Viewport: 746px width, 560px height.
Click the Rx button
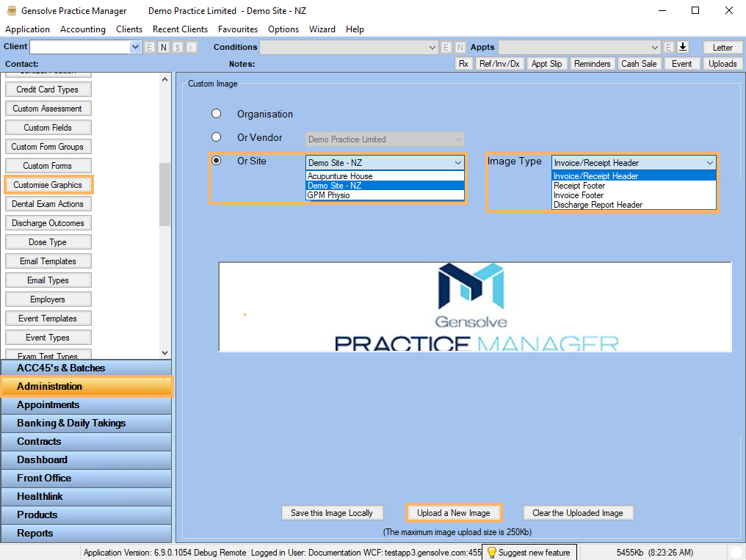(x=463, y=64)
